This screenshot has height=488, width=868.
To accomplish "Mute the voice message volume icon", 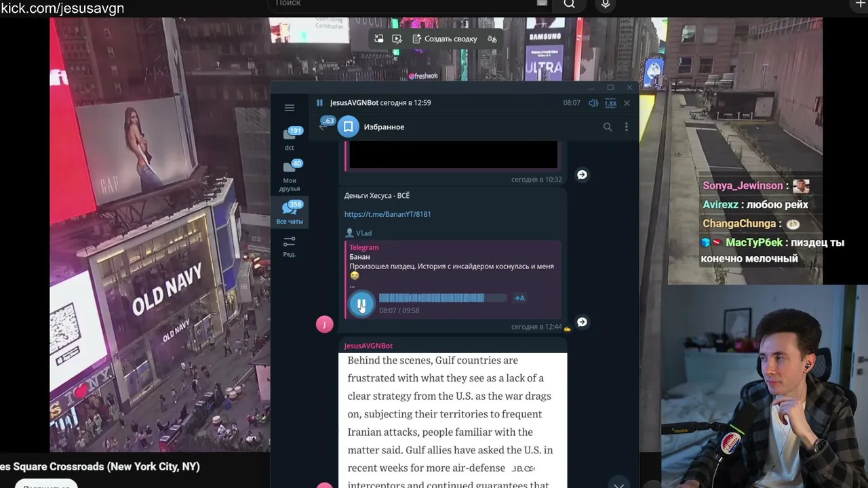I will tap(593, 103).
